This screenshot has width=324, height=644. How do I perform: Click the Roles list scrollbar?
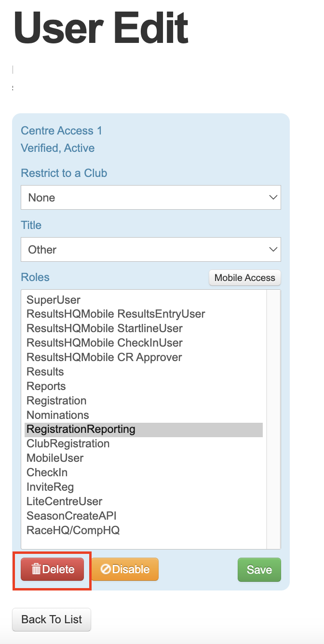tap(273, 419)
